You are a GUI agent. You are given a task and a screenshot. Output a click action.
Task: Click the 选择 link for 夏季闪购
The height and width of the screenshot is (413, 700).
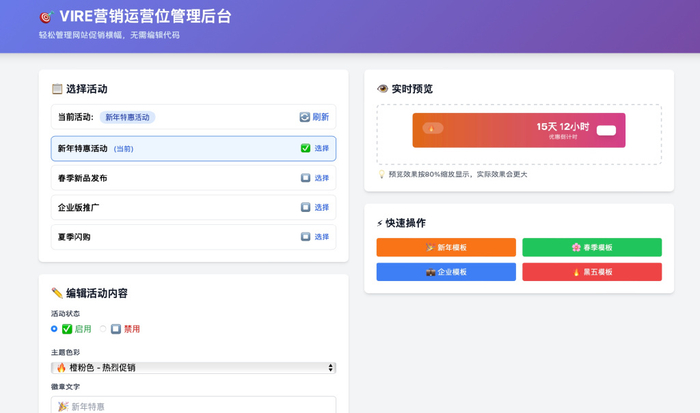(321, 237)
